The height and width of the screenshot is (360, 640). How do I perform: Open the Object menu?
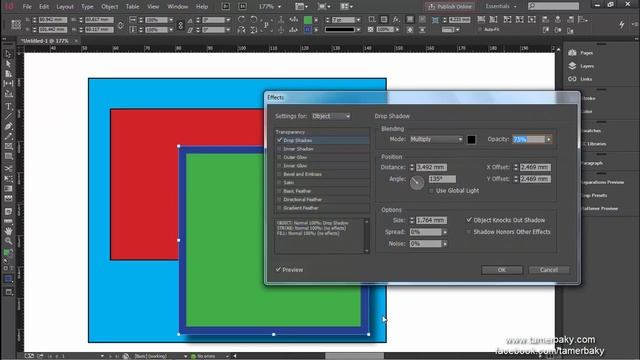click(109, 7)
